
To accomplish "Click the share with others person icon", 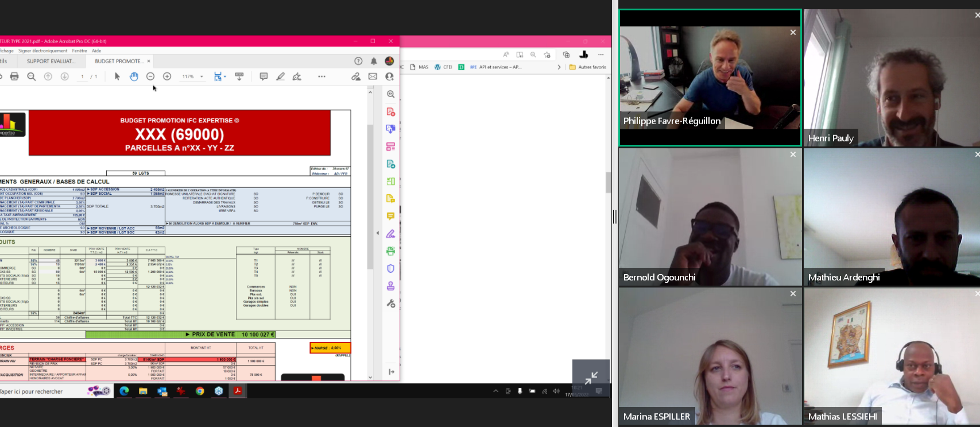I will click(389, 76).
